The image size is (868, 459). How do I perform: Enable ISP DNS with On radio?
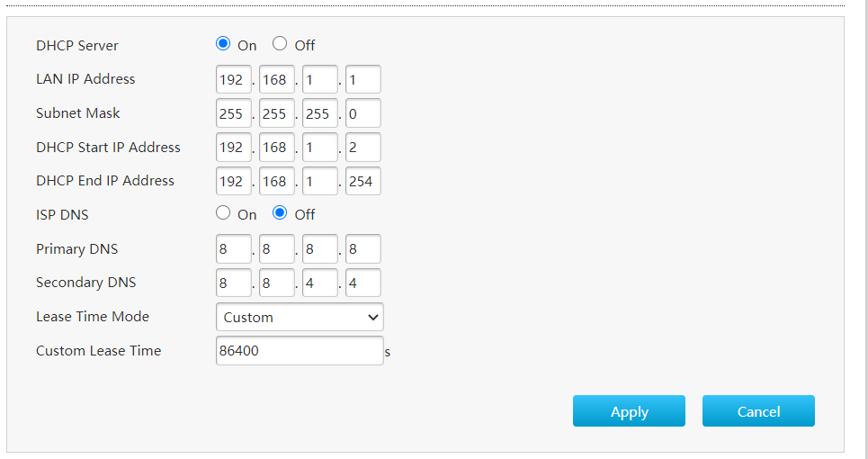[x=223, y=213]
